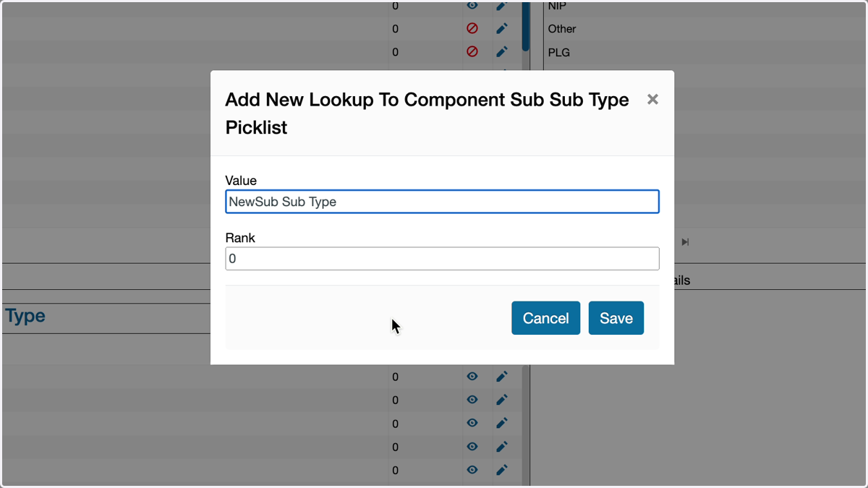Click the Rank field label
868x488 pixels.
240,238
